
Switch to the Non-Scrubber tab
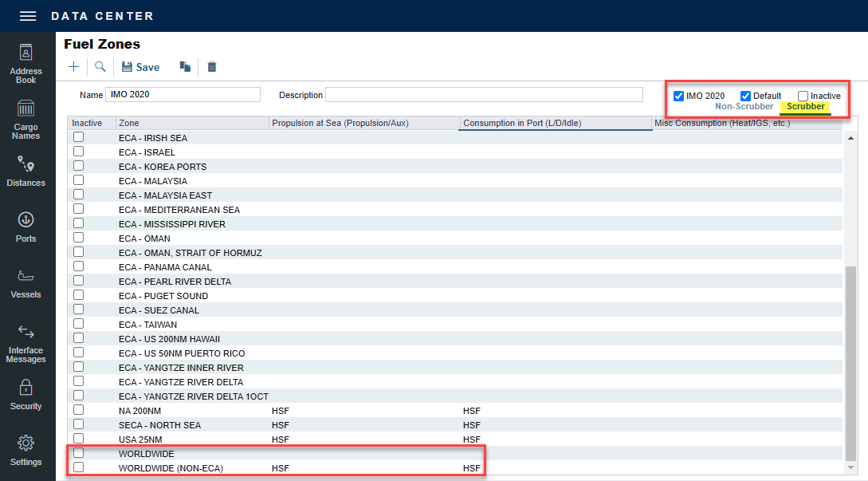point(744,107)
